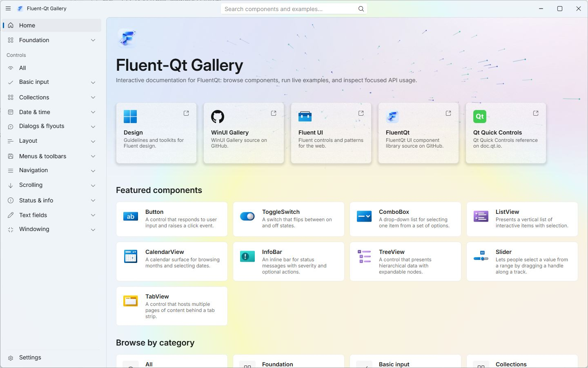Screen dimensions: 588x368
Task: Expand the Scrolling chevron
Action: [93, 185]
